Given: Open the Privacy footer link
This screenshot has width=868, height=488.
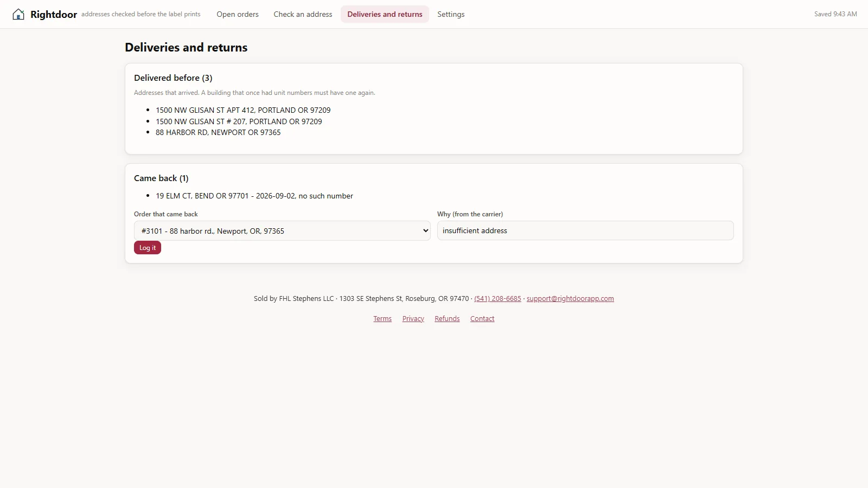Looking at the screenshot, I should pos(413,319).
